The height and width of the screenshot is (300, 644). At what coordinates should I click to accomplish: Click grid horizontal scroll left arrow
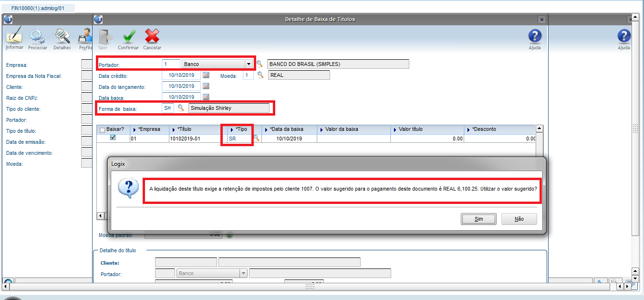tap(100, 216)
